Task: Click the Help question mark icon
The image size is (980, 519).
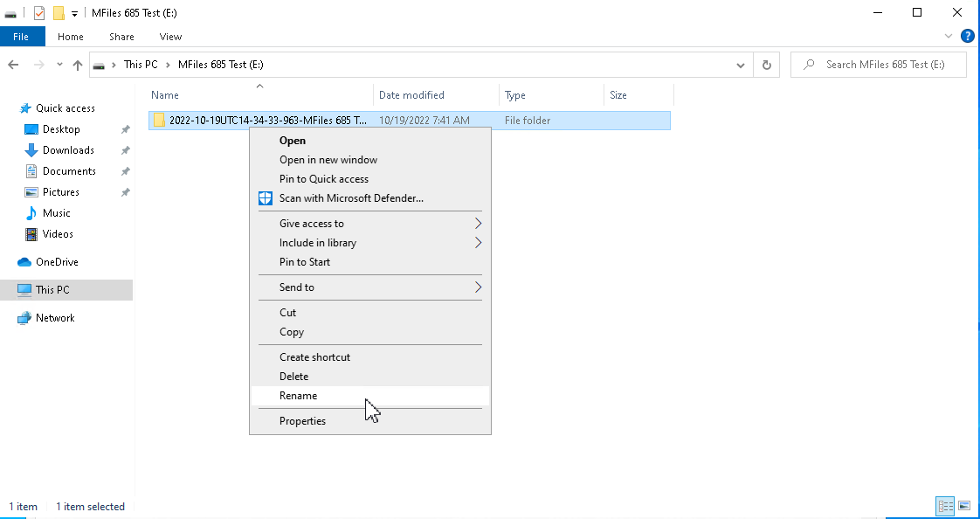Action: (x=966, y=37)
